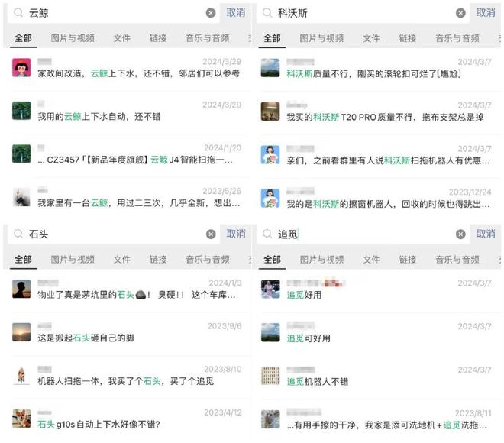The height and width of the screenshot is (443, 504).
Task: Open avatar beside 科沃斯 T20 PRO message
Action: (270, 111)
